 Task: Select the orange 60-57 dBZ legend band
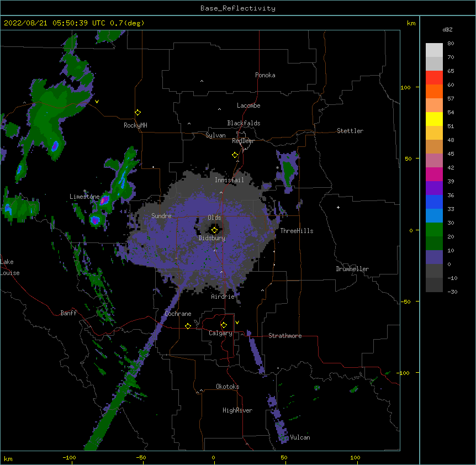point(434,91)
